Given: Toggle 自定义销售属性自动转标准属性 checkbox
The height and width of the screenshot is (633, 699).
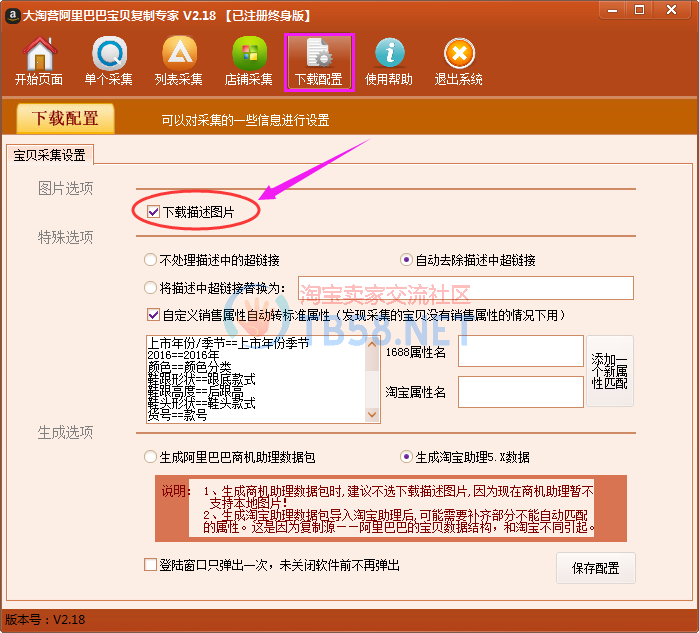Looking at the screenshot, I should click(x=153, y=315).
